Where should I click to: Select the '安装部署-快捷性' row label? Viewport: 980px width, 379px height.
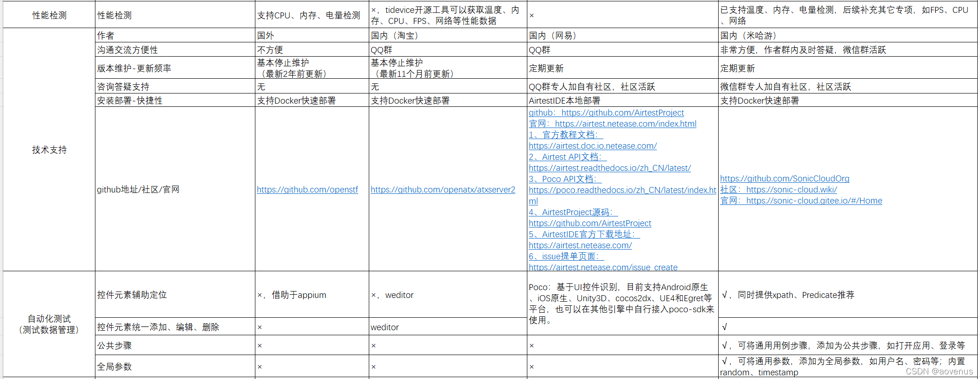(x=175, y=100)
